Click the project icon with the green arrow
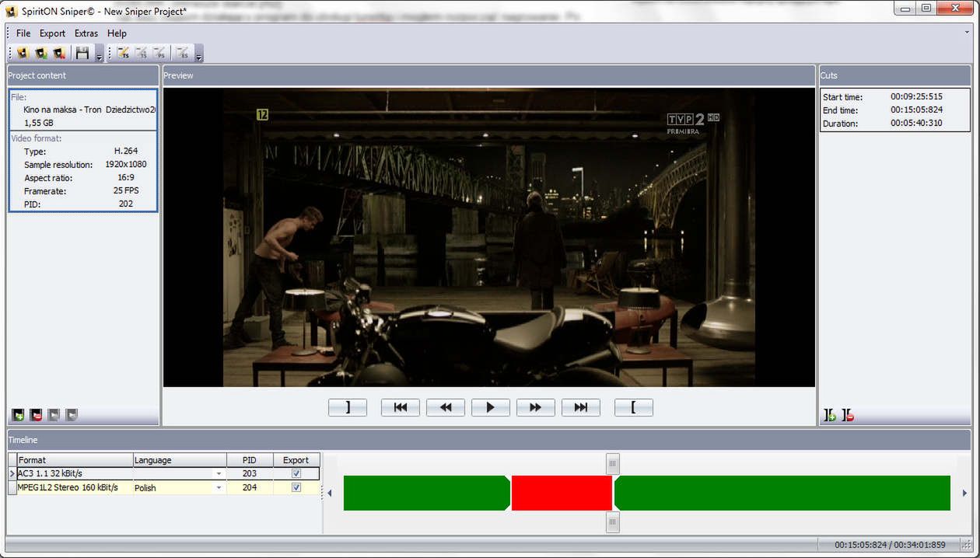Image resolution: width=980 pixels, height=558 pixels. (41, 53)
